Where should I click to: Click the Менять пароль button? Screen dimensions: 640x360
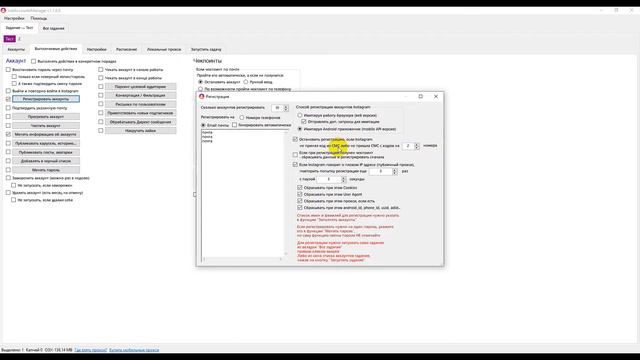46,170
